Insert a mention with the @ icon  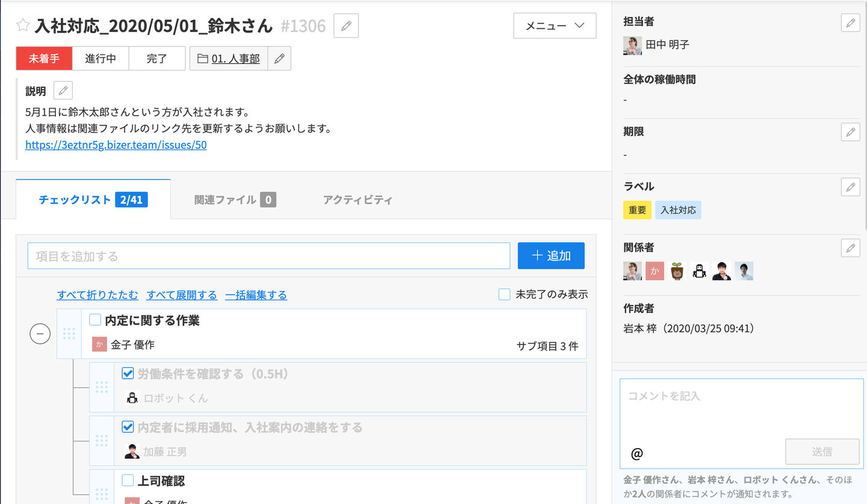tap(637, 453)
